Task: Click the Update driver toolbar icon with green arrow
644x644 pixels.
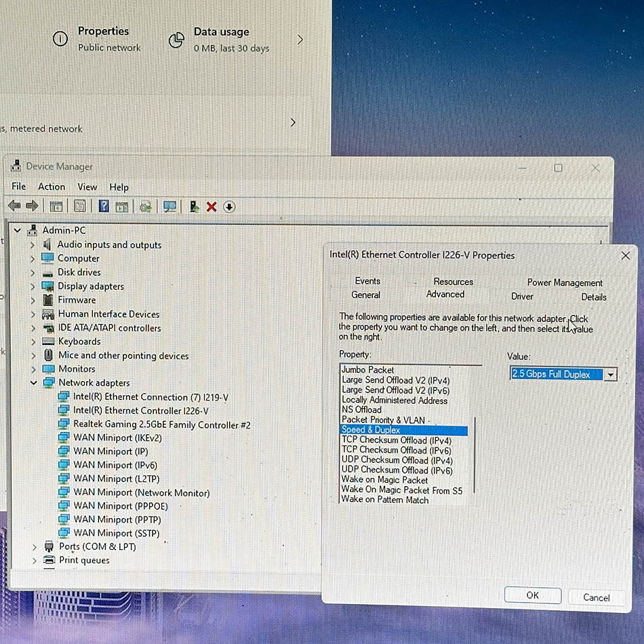Action: click(194, 207)
